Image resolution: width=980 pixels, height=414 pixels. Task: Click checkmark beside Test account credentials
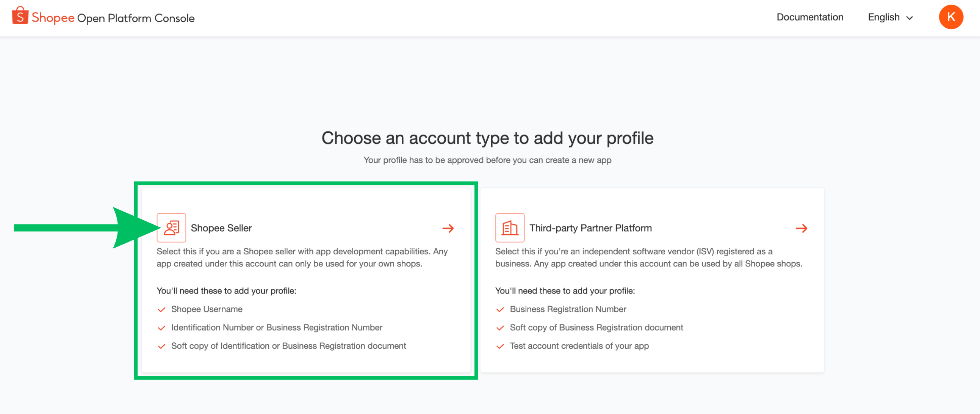pos(500,346)
